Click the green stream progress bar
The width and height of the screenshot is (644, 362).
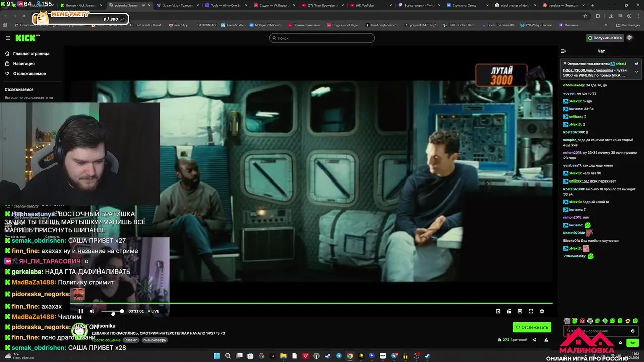point(311,303)
